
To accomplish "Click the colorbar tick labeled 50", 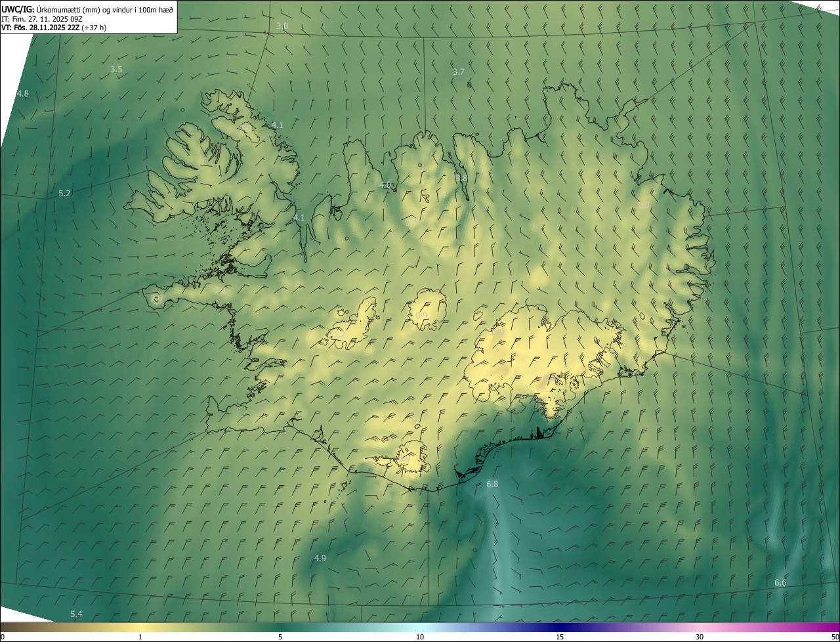I will (835, 637).
